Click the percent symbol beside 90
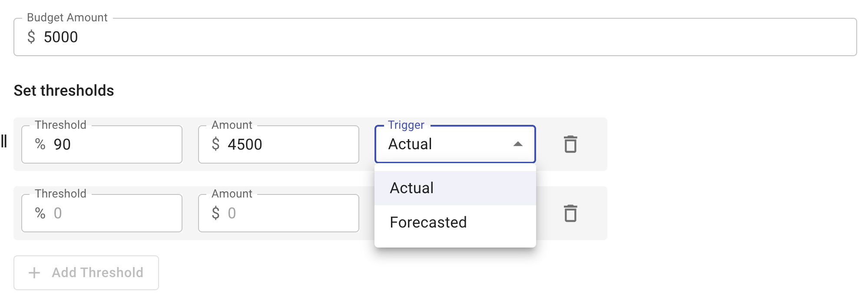Image resolution: width=868 pixels, height=308 pixels. pos(40,144)
